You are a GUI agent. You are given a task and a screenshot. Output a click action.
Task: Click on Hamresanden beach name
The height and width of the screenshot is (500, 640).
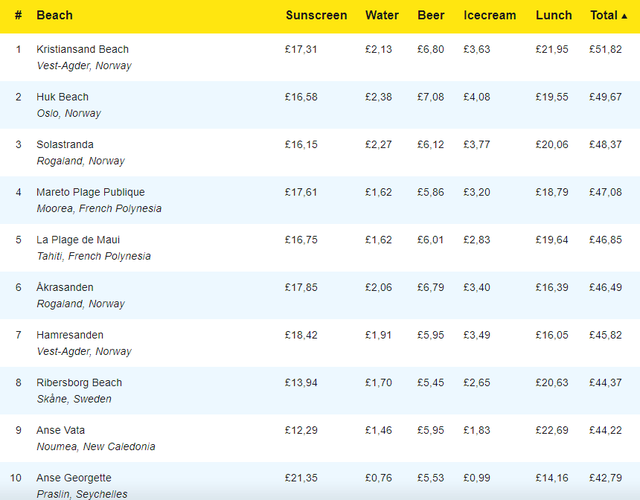69,335
